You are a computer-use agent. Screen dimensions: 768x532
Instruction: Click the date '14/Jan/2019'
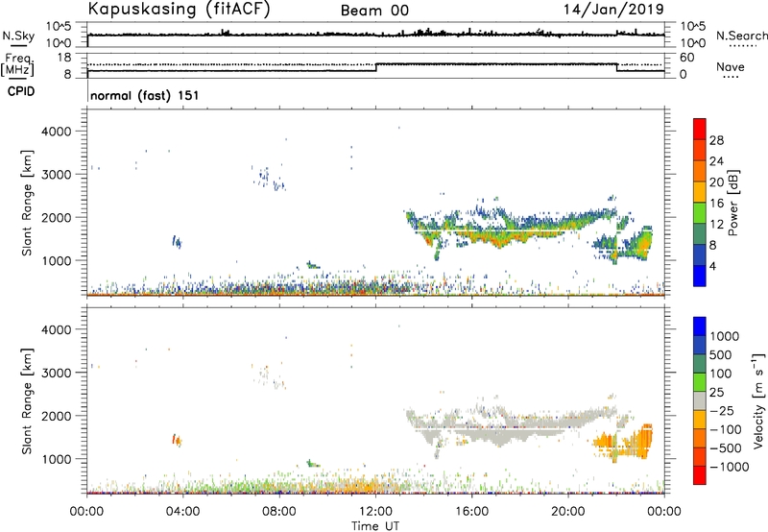pyautogui.click(x=613, y=10)
